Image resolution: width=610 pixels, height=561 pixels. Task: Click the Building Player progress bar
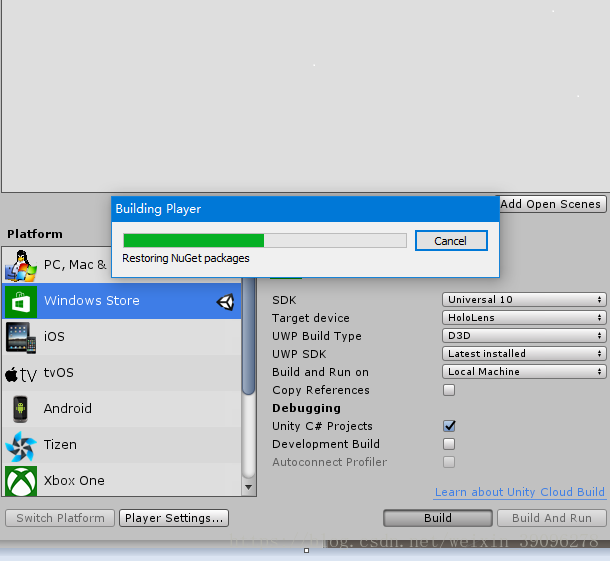click(x=265, y=240)
